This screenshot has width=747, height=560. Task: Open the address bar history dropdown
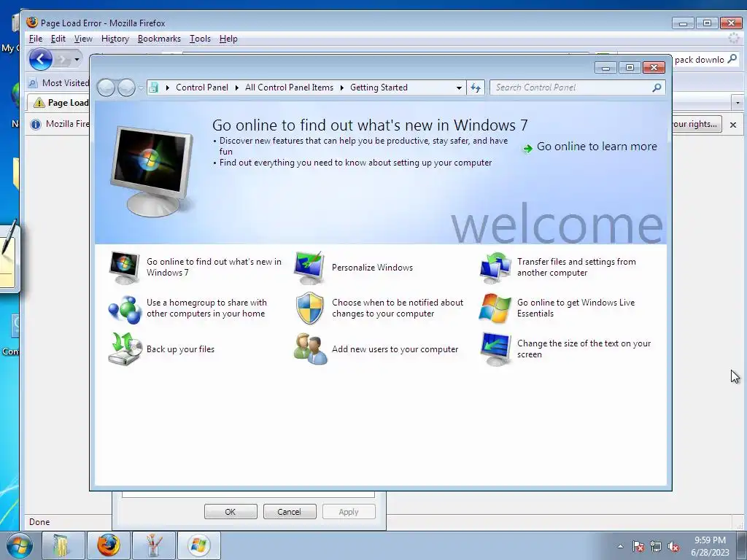pos(459,87)
